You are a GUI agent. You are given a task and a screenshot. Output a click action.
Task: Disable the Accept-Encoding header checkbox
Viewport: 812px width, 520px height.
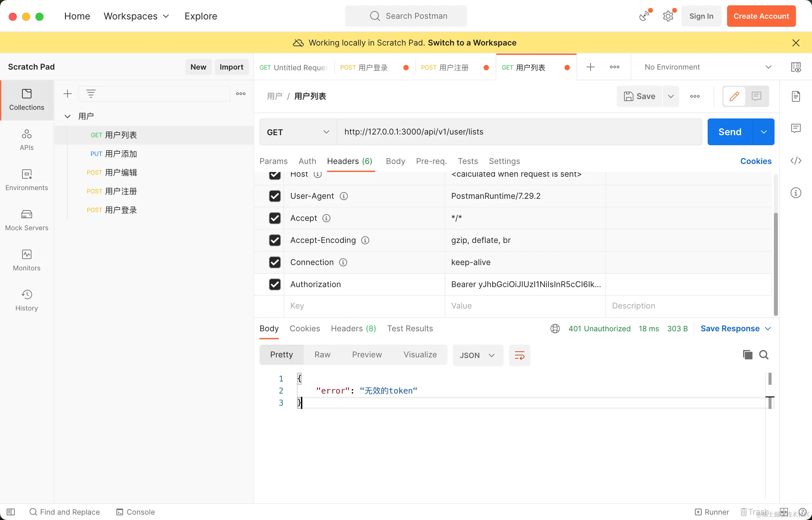point(275,240)
